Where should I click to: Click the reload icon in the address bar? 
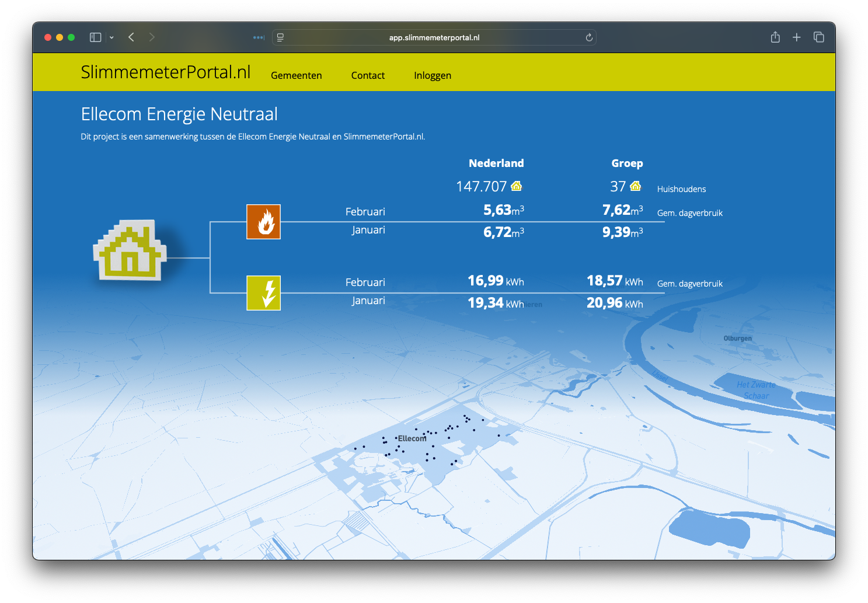point(589,37)
